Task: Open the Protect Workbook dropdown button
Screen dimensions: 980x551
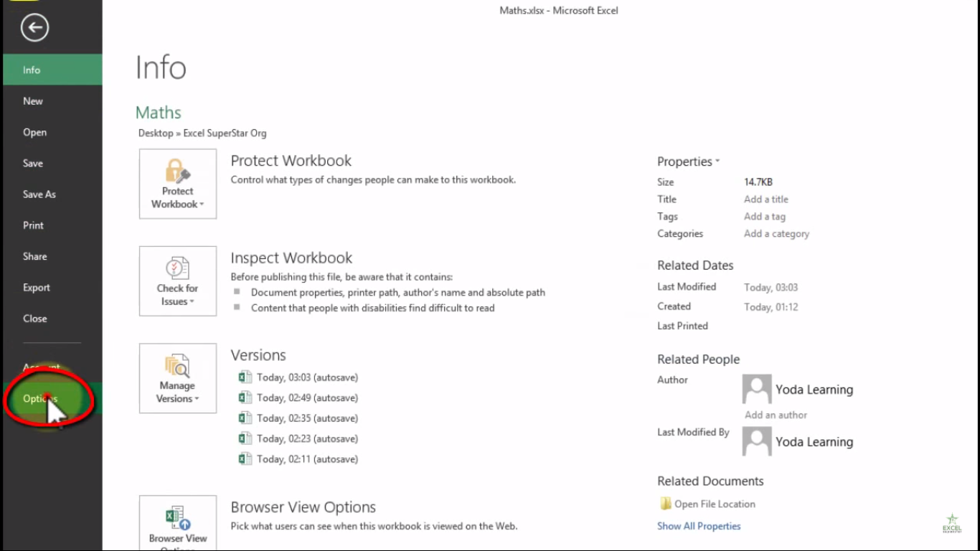Action: click(178, 184)
